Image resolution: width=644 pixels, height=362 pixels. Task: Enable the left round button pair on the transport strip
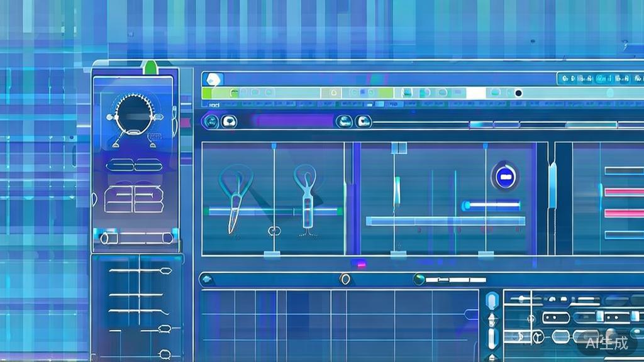pyautogui.click(x=212, y=122)
